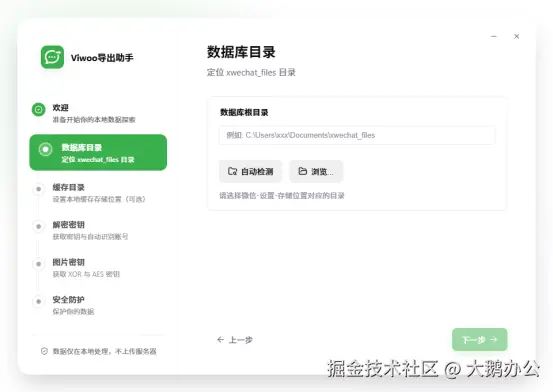
Task: Click the 解密密钥 step dot
Action: [39, 227]
